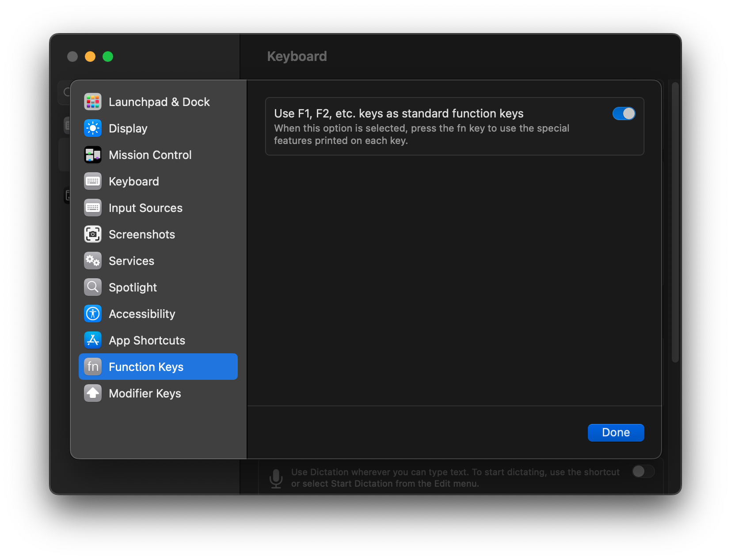Click the Dictation microphone icon

click(x=276, y=479)
